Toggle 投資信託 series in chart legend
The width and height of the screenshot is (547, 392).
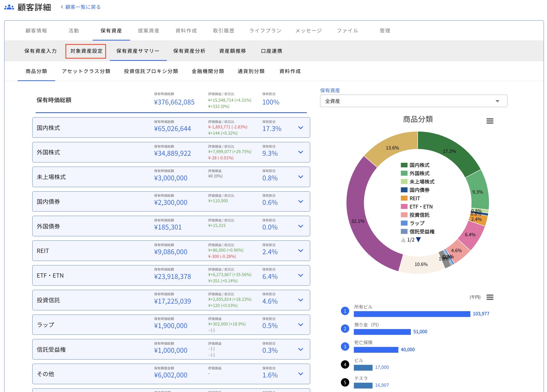coord(419,215)
